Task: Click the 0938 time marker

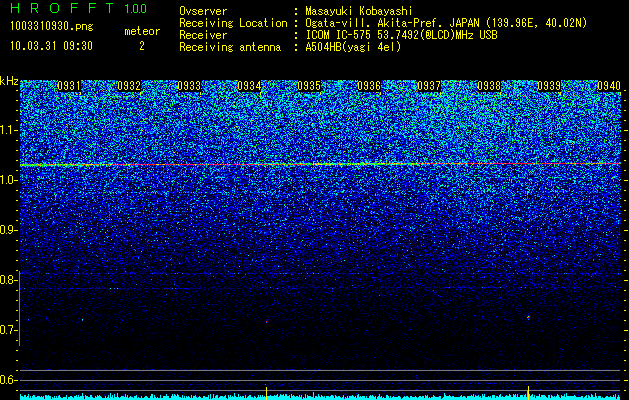Action: [x=489, y=86]
